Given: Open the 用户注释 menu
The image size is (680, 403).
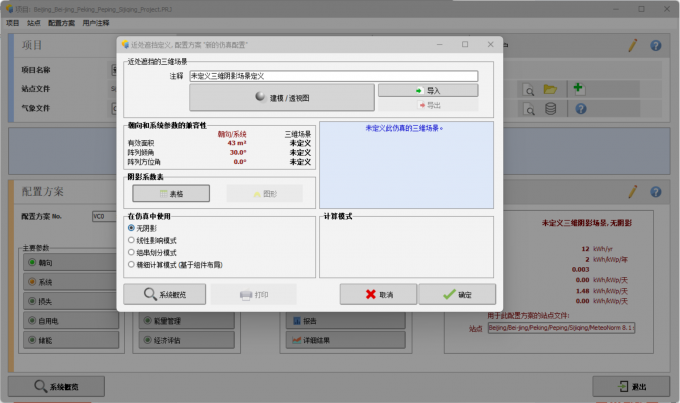Looking at the screenshot, I should (96, 22).
